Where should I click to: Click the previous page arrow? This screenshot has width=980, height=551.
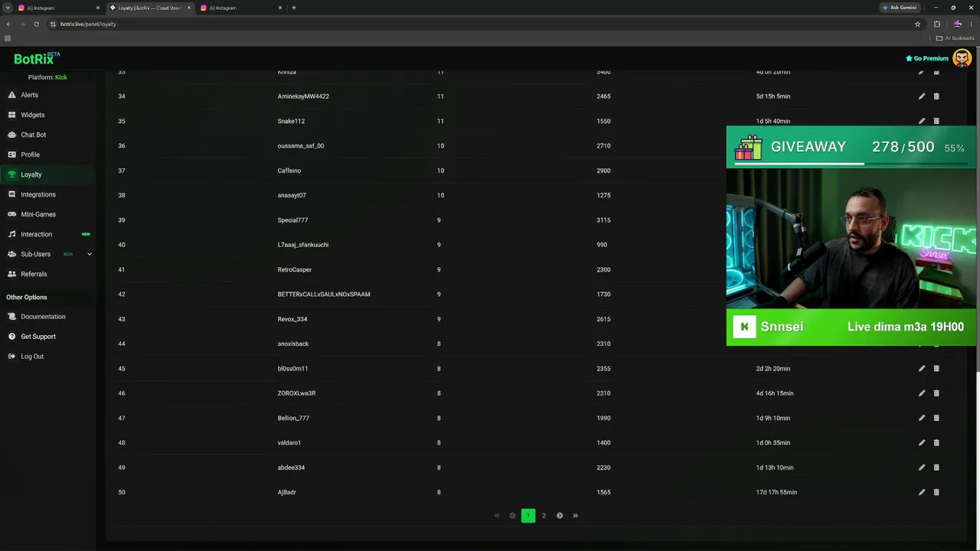tap(512, 516)
